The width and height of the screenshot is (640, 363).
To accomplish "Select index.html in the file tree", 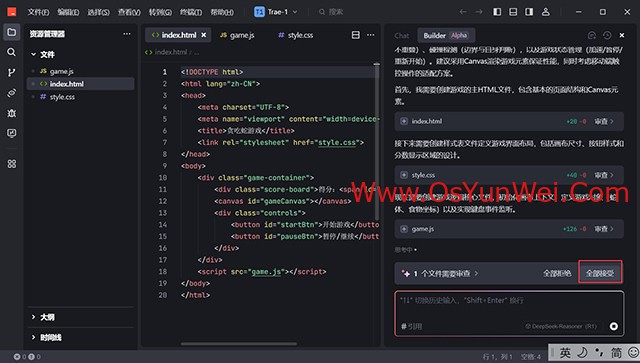I will [80, 84].
